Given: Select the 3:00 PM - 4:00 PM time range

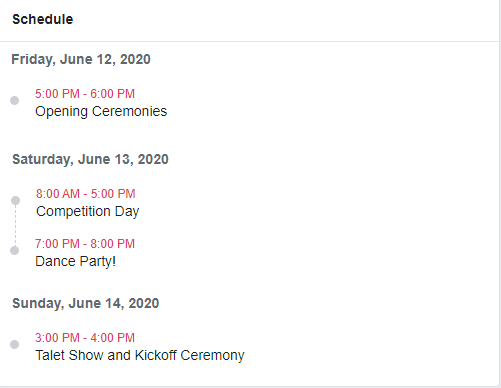Looking at the screenshot, I should click(85, 338).
